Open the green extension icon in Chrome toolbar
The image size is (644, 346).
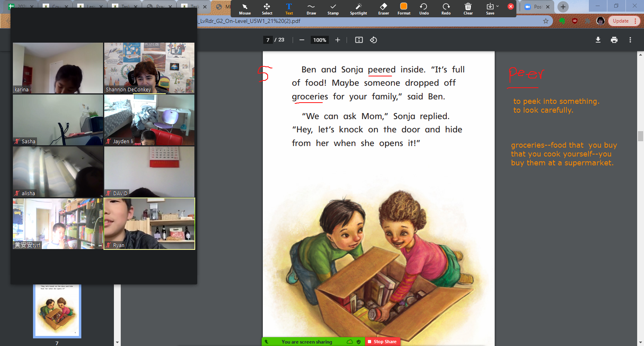[562, 21]
